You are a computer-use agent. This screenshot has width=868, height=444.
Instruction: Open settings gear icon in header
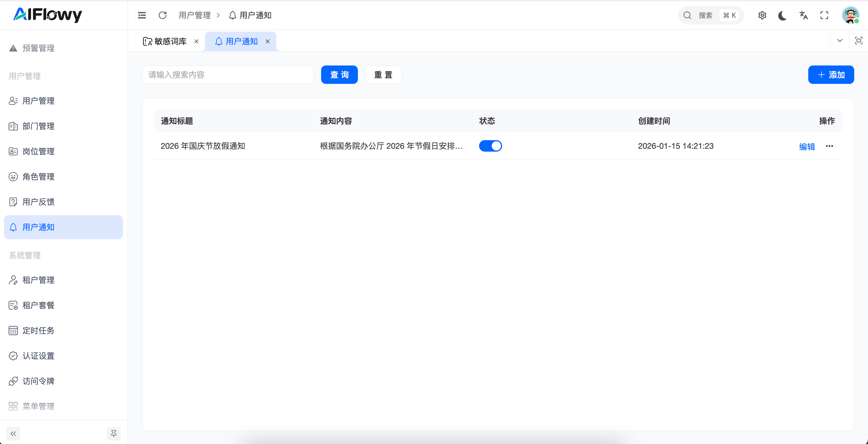pos(762,15)
